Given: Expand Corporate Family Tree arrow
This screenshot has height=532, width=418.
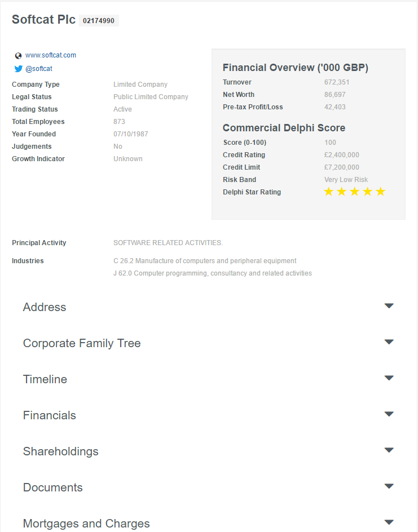Looking at the screenshot, I should [389, 342].
